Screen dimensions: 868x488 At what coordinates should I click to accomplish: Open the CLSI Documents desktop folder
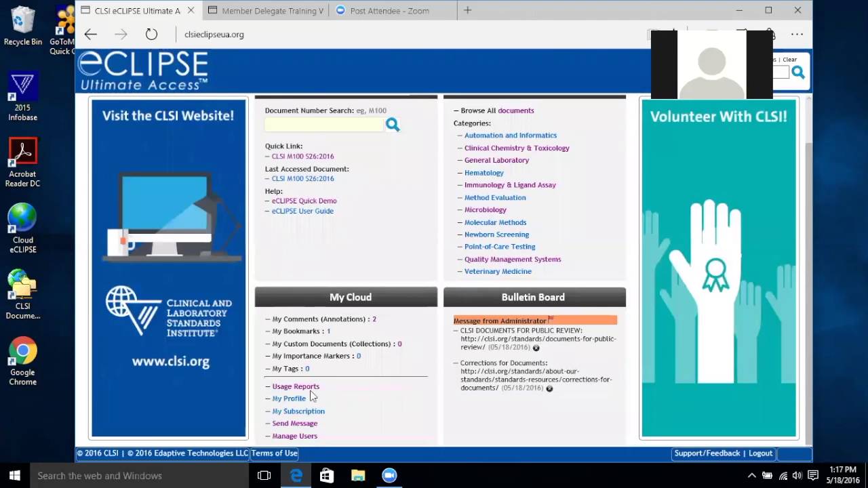[22, 295]
